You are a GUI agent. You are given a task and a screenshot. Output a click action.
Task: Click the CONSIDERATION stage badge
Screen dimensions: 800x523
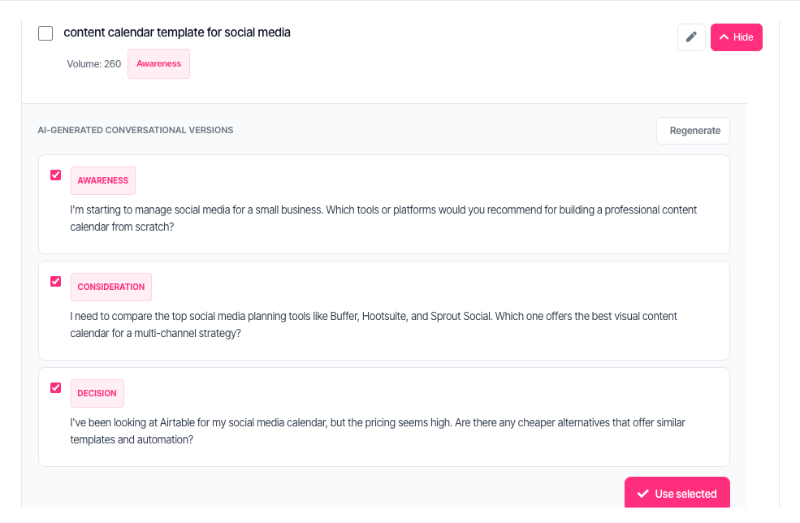111,287
